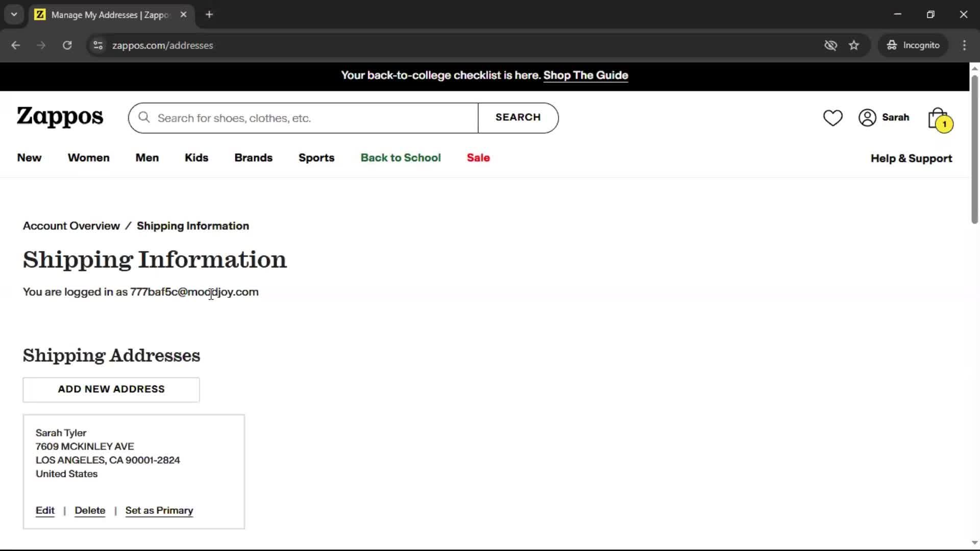Open the Brands menu

coord(253,158)
